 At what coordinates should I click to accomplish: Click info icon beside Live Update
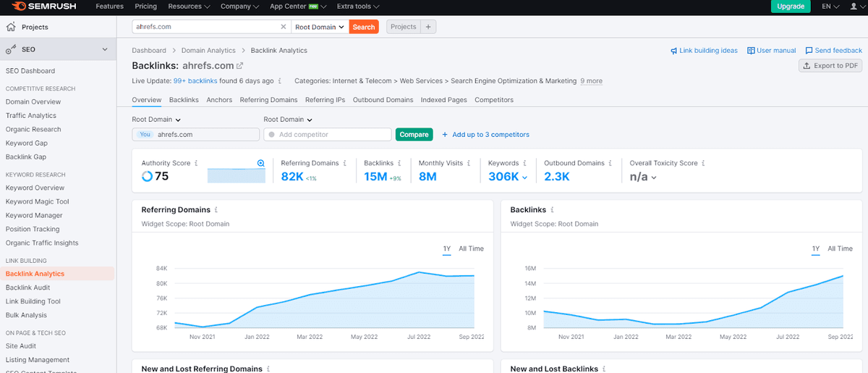point(280,81)
